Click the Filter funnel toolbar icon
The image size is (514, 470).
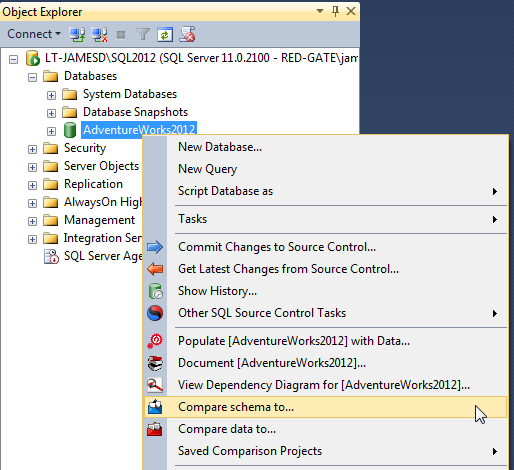tap(143, 34)
